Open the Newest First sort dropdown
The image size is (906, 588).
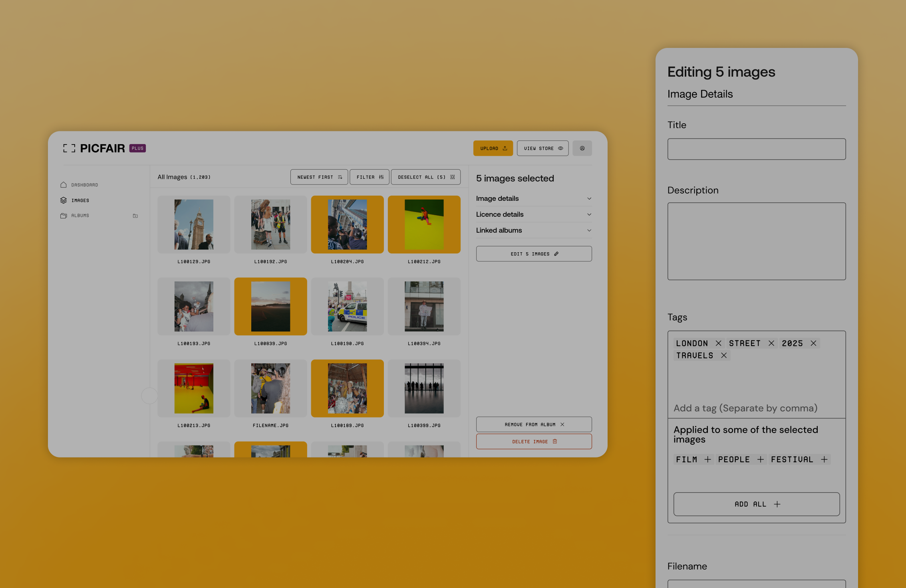[319, 177]
